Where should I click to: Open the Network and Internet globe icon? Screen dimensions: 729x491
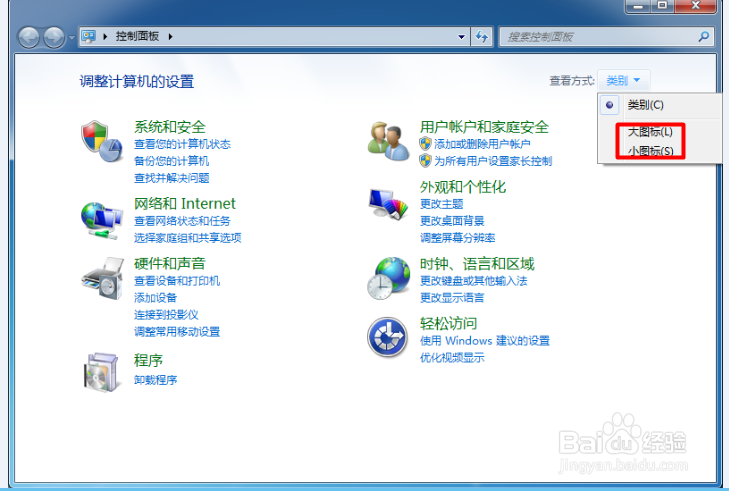(102, 220)
